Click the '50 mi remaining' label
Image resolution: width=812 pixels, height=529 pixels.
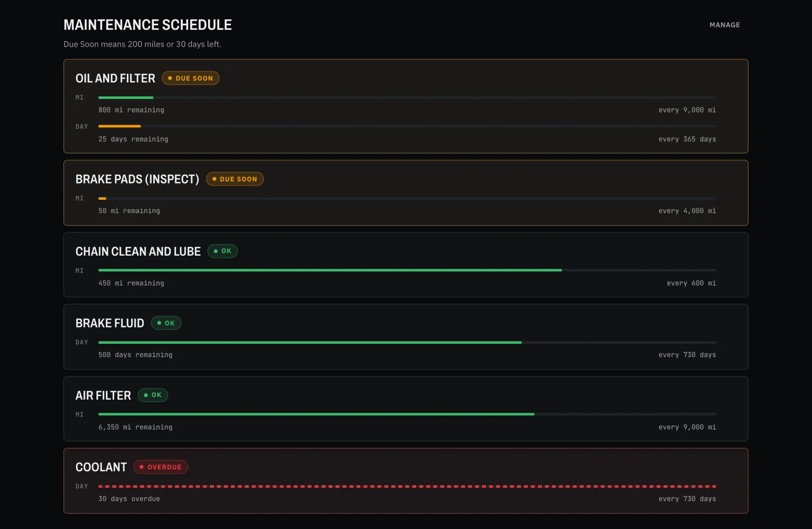[129, 211]
